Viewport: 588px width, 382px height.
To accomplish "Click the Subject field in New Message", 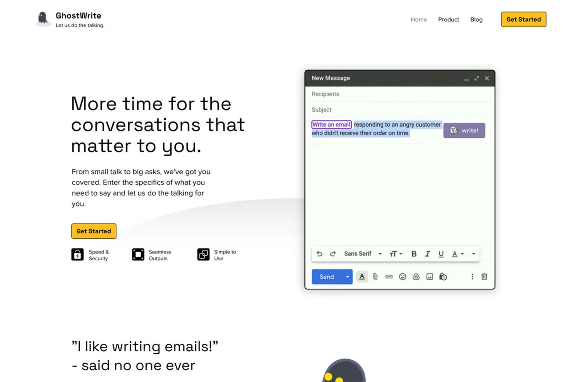I will pos(400,109).
